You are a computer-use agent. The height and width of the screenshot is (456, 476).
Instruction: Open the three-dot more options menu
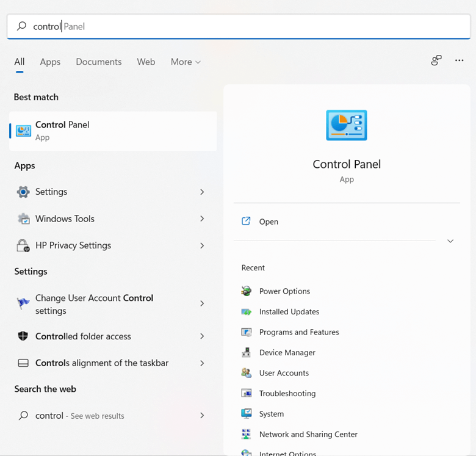pos(460,60)
